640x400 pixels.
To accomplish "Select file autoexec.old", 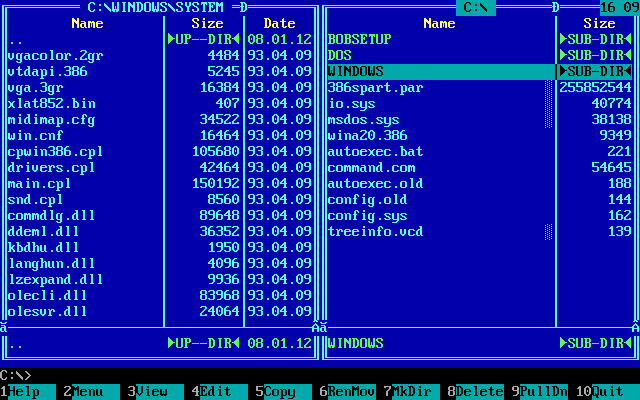I will pyautogui.click(x=480, y=183).
